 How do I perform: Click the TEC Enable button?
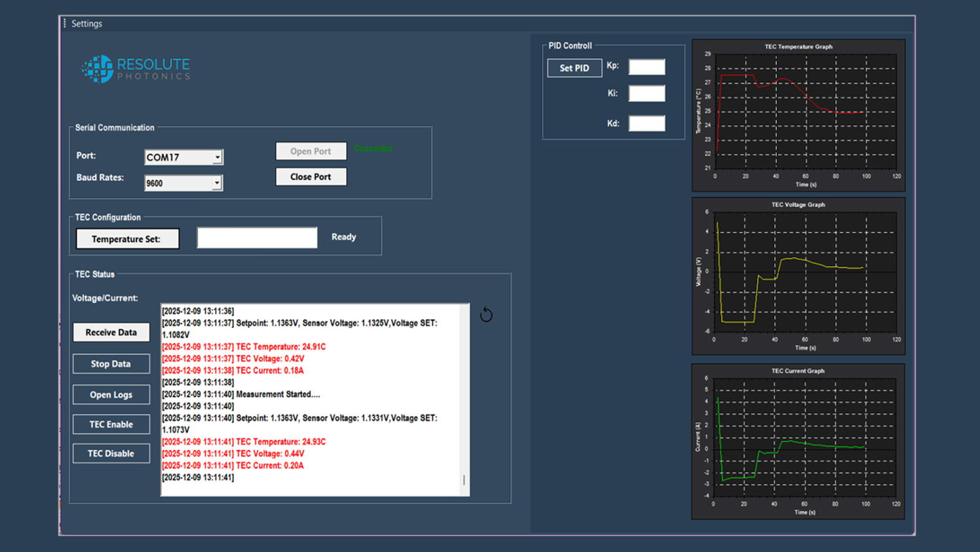pyautogui.click(x=111, y=424)
